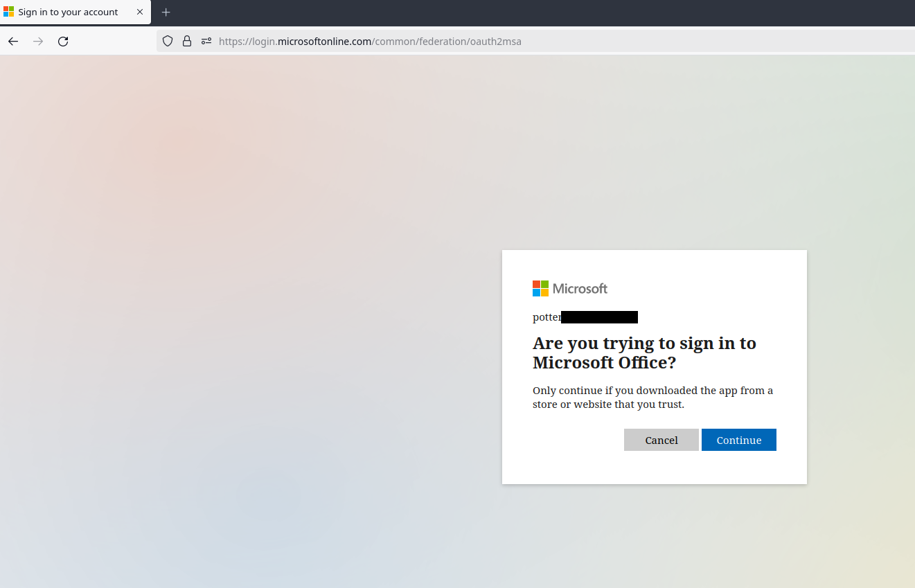Click the shield tracking-protection icon
The image size is (915, 588).
tap(168, 41)
